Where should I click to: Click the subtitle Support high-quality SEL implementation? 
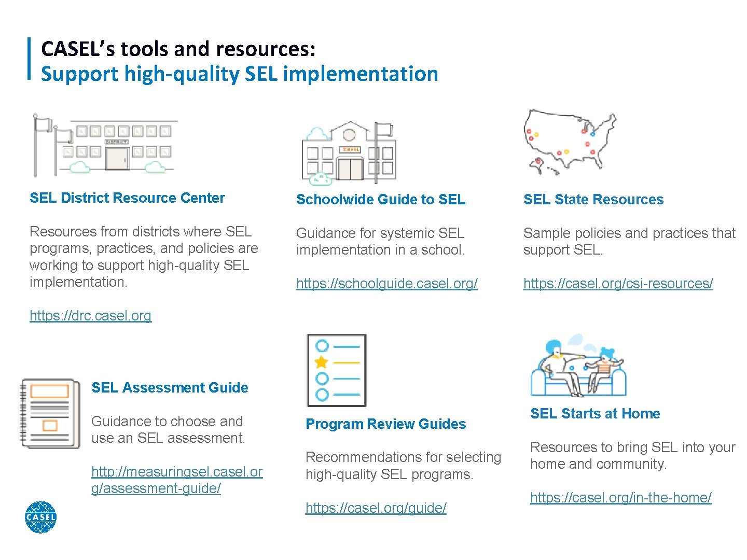[x=239, y=74]
